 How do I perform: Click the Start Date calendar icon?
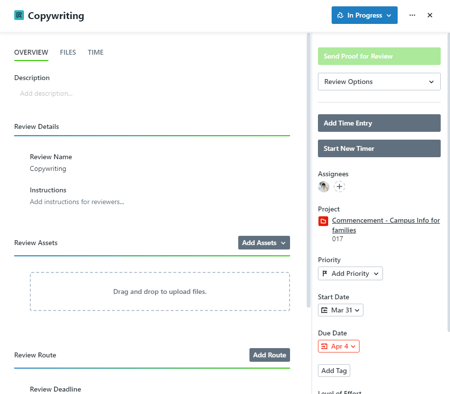point(324,310)
